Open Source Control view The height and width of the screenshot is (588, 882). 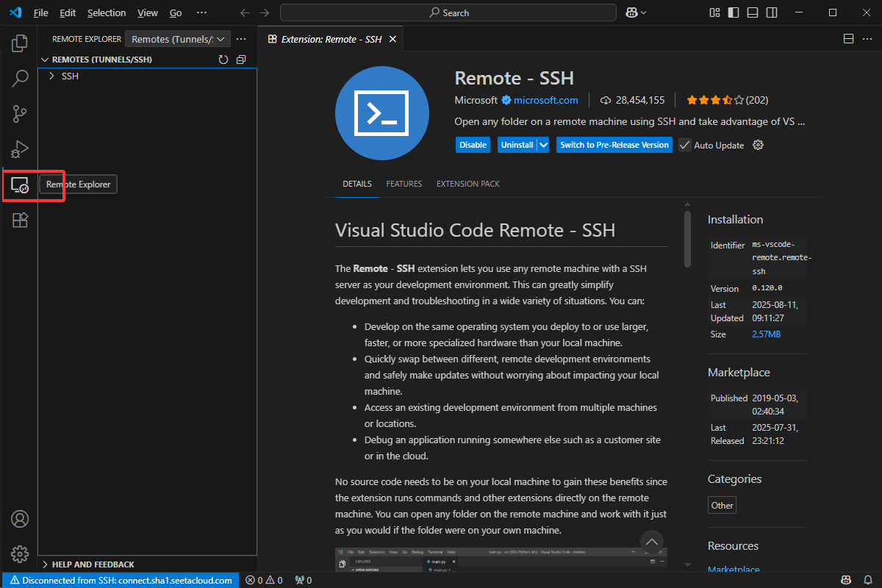point(20,114)
